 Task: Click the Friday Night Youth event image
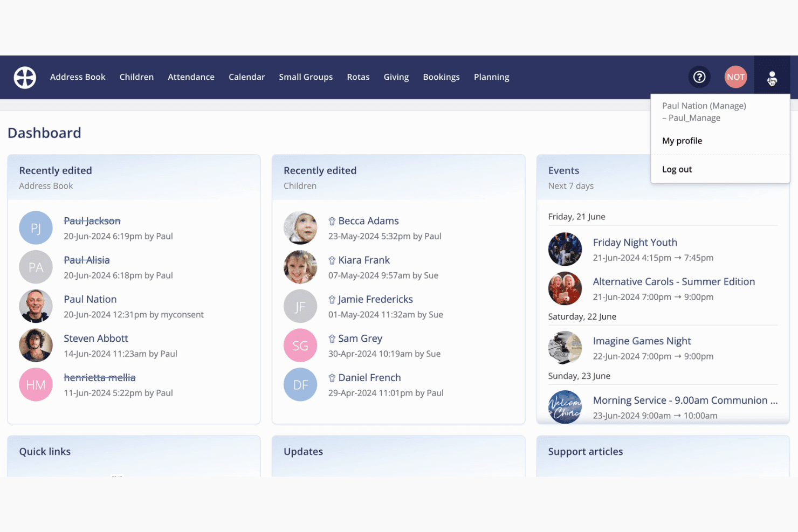point(565,249)
